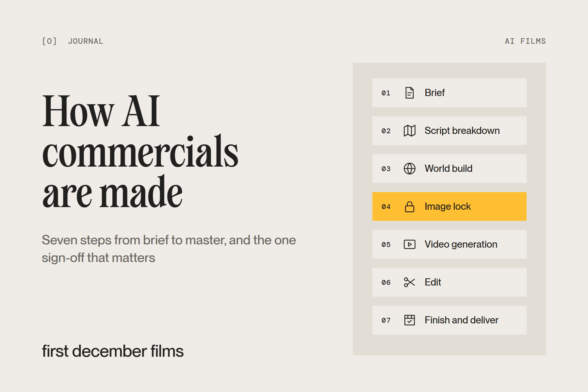This screenshot has height=392, width=588.
Task: Select the Video generation step label
Action: pos(461,244)
